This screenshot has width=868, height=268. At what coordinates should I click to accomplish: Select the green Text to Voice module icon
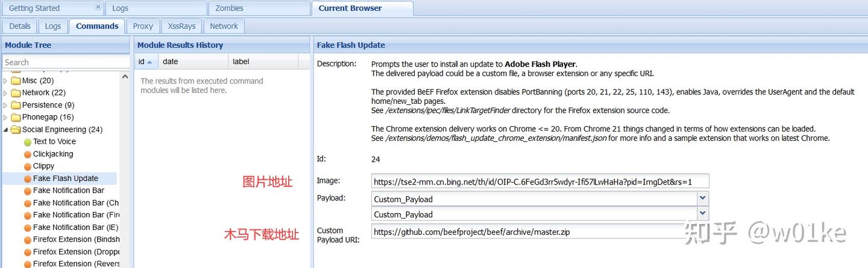(27, 142)
